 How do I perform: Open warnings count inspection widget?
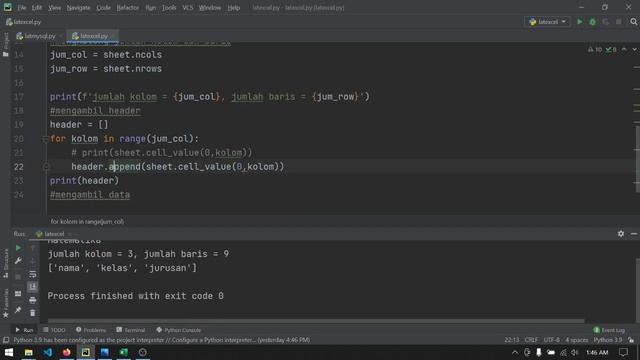[595, 49]
